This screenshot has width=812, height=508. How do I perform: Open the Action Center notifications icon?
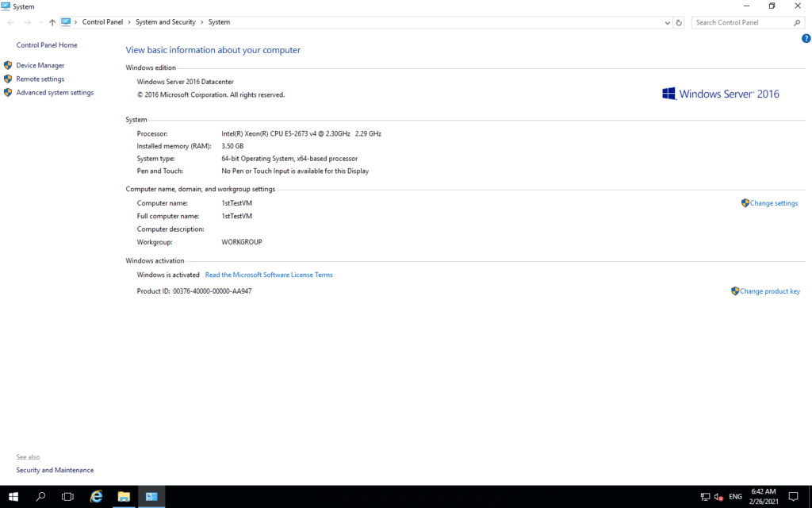(793, 497)
